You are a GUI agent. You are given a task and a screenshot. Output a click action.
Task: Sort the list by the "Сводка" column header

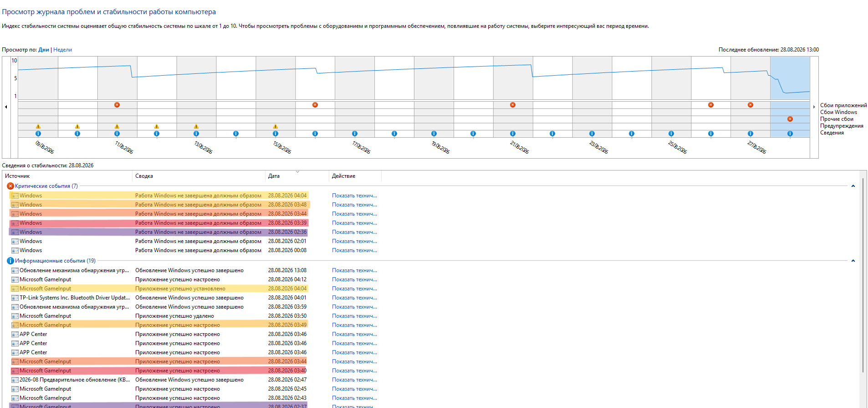pos(199,176)
